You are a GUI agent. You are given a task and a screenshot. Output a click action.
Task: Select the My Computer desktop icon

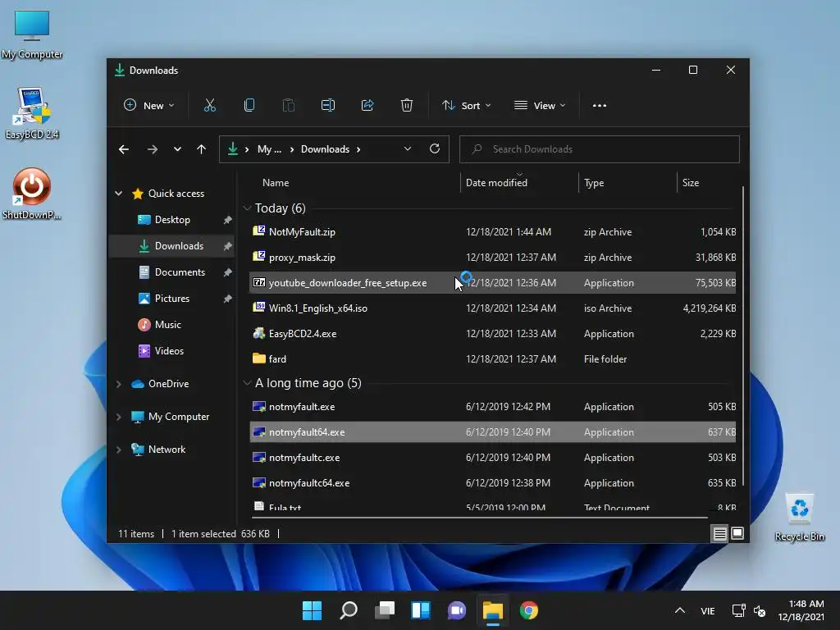tap(32, 34)
